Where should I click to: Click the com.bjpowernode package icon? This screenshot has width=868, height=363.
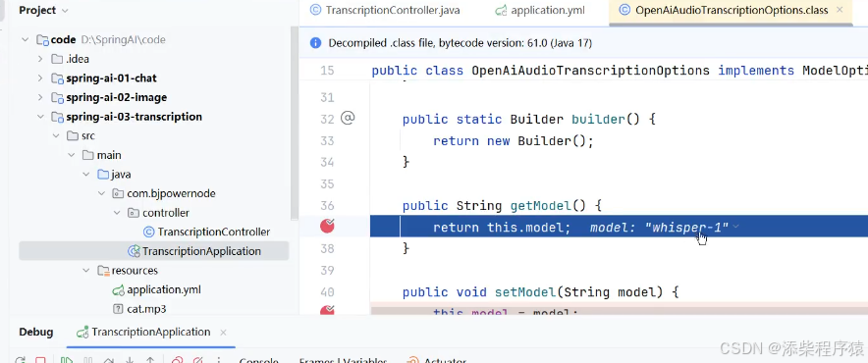click(118, 193)
